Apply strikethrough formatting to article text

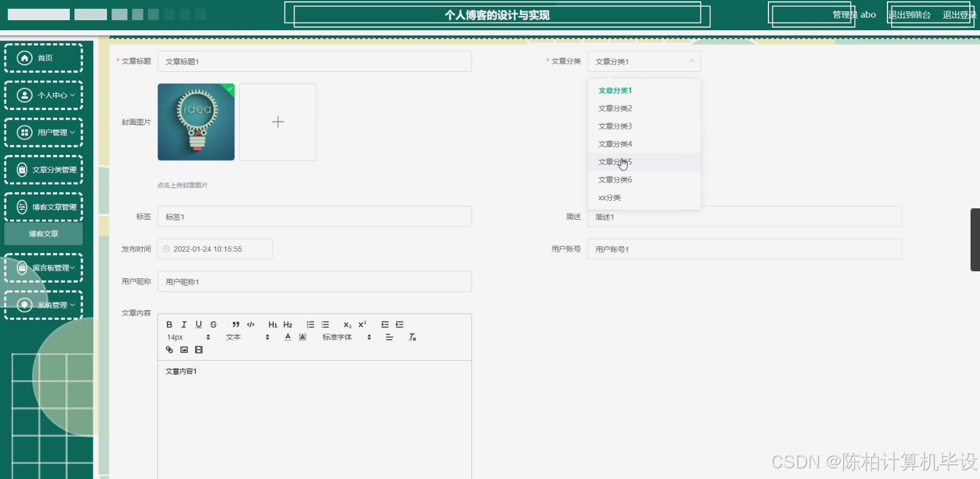(x=213, y=324)
